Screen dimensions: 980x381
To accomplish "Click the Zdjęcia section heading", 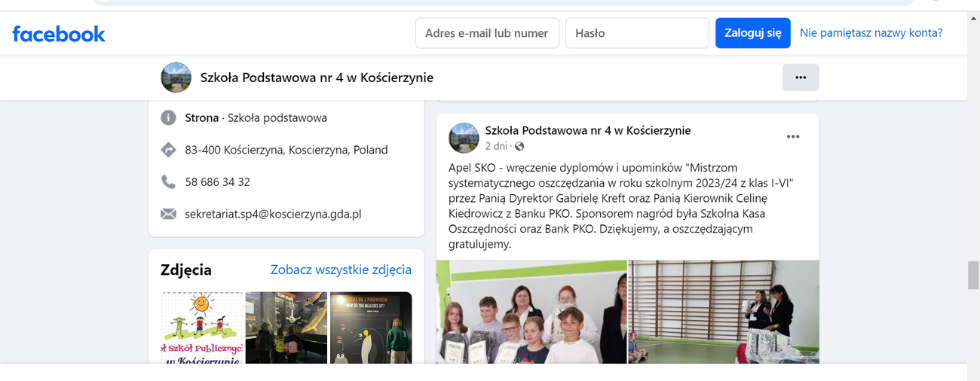I will [x=186, y=270].
